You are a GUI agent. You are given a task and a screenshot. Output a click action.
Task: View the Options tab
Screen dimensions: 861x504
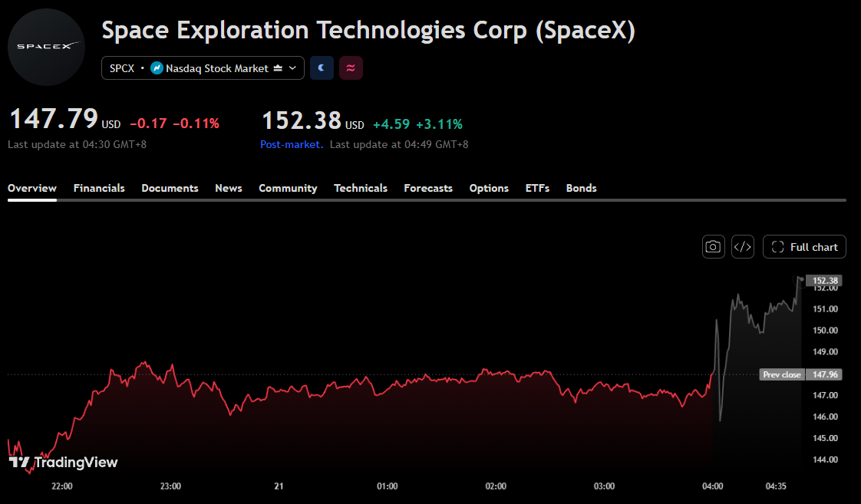[489, 188]
